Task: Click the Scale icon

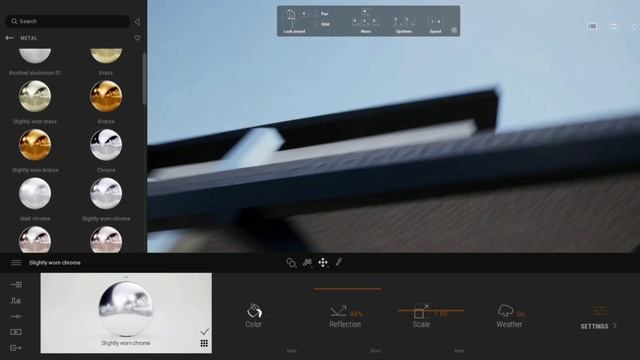Action: click(x=420, y=311)
